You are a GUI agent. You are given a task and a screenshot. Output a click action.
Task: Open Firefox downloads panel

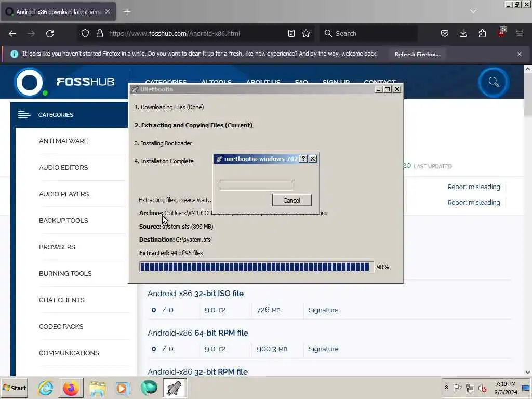point(463,33)
